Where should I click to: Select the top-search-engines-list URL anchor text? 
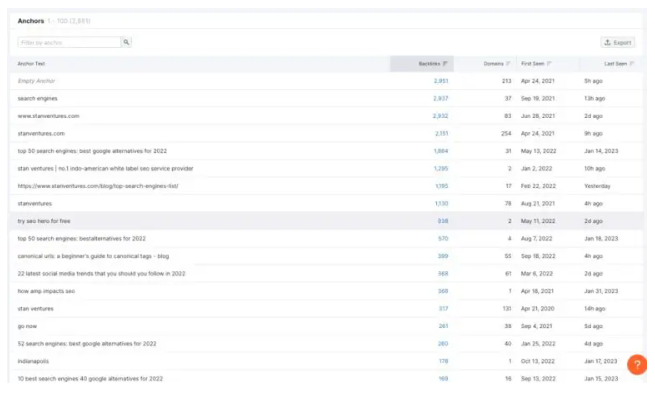pyautogui.click(x=98, y=186)
